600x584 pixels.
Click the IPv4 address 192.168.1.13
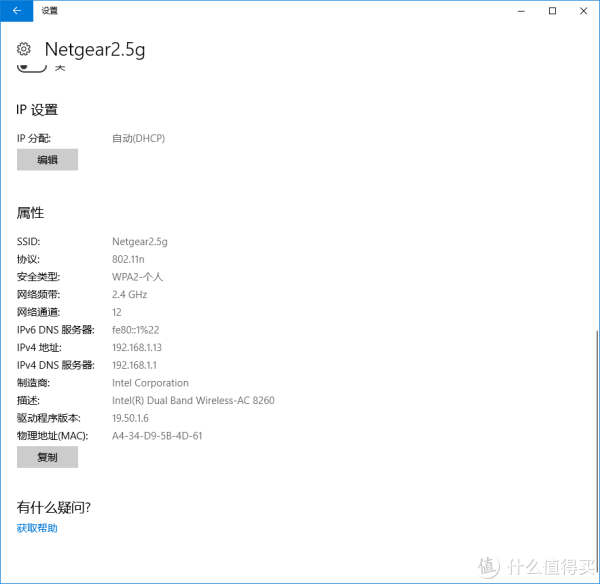click(x=137, y=347)
